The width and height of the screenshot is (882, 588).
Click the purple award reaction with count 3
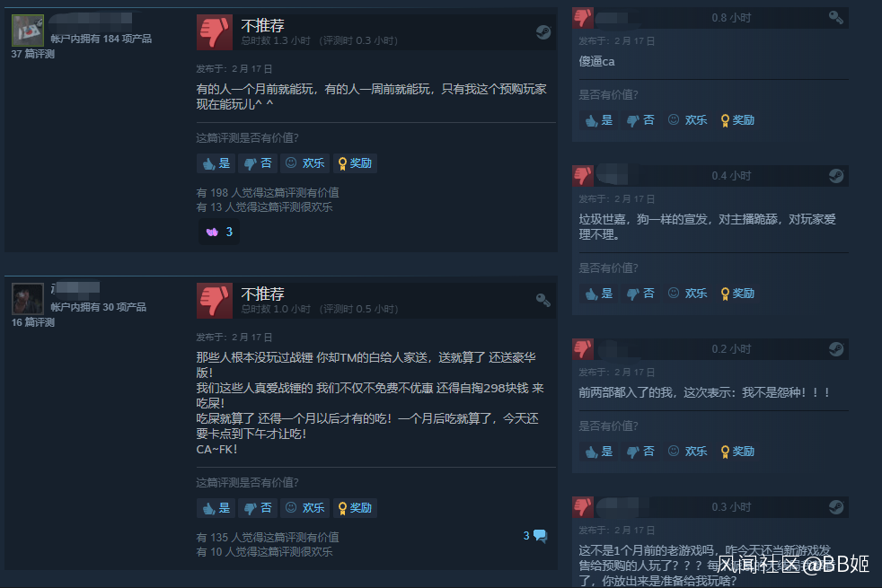(x=219, y=232)
